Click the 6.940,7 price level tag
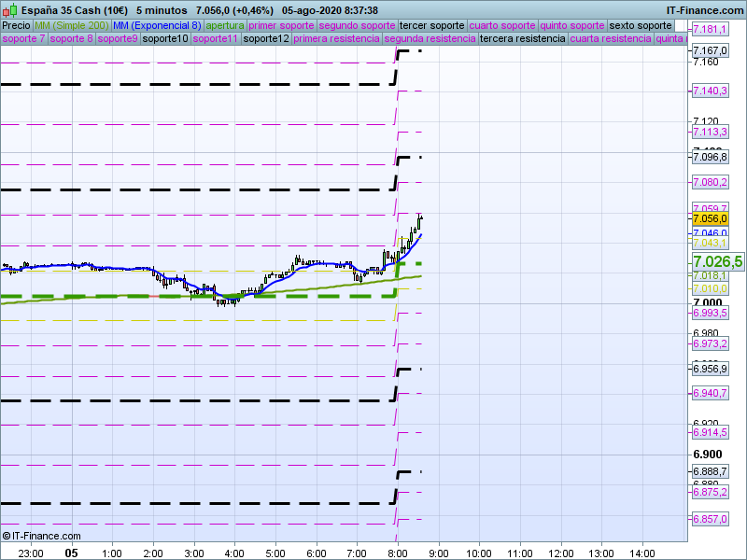The image size is (747, 560). [710, 394]
